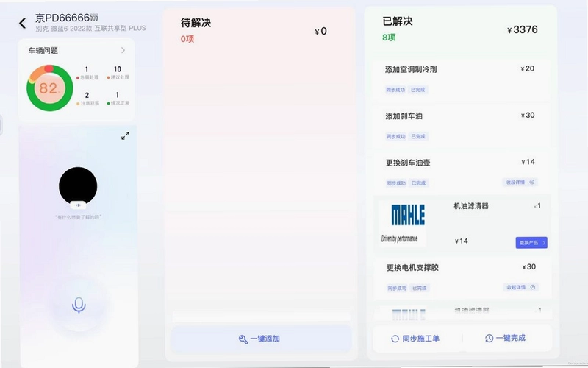588x368 pixels.
Task: Click the ¥3376 resolved total
Action: tap(523, 29)
